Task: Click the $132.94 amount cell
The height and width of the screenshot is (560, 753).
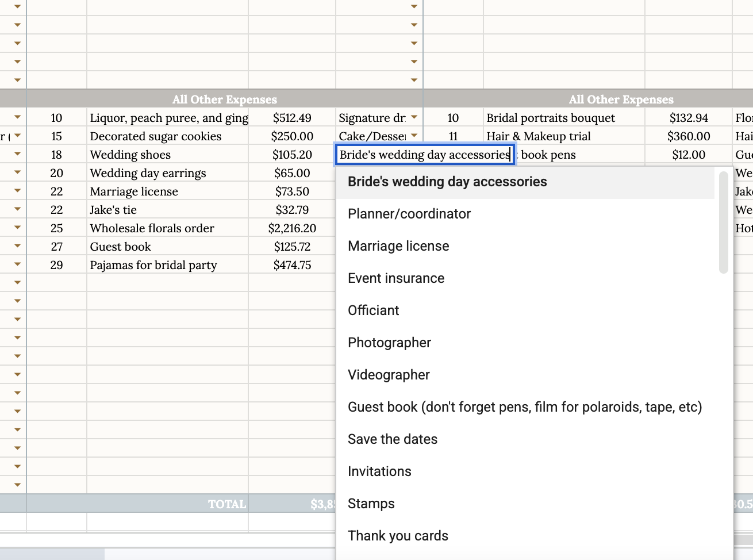Action: tap(689, 118)
